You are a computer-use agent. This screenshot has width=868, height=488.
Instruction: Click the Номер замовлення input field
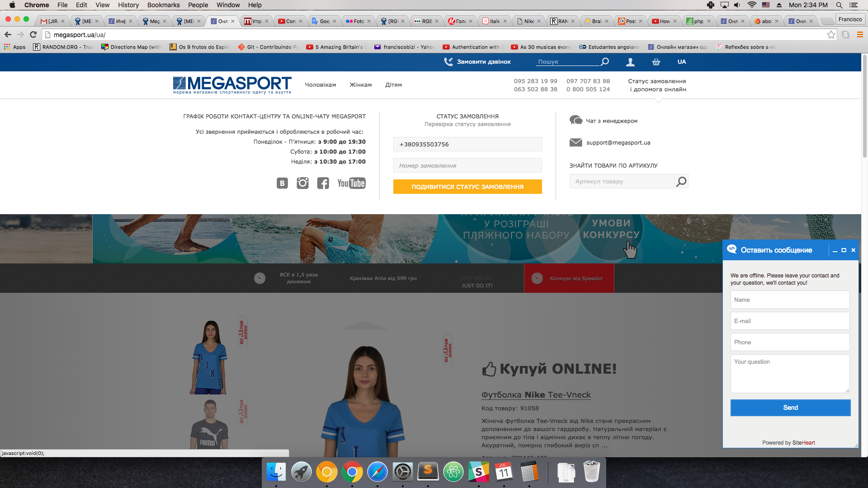pos(467,165)
